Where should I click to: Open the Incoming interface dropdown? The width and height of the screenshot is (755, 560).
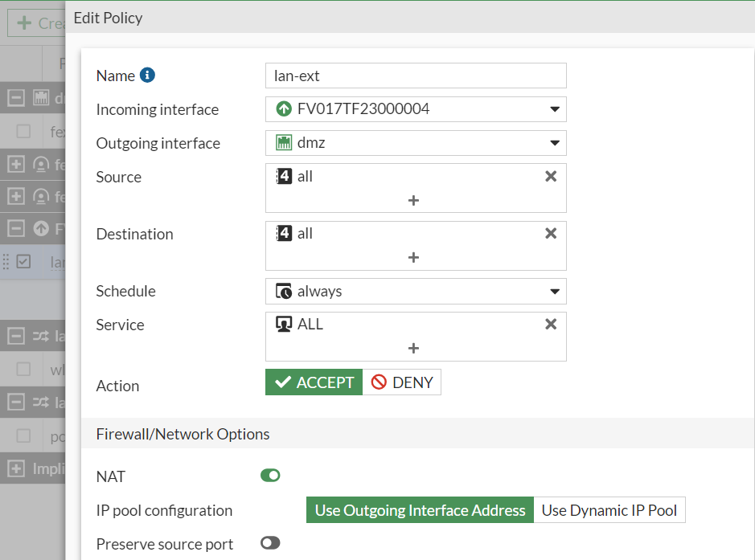[416, 109]
